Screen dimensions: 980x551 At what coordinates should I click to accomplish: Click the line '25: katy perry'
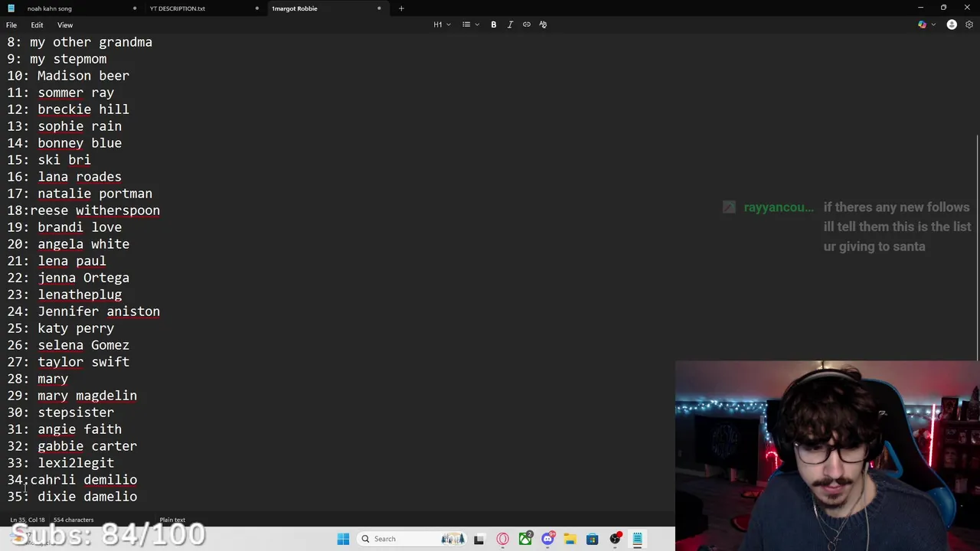click(x=60, y=328)
